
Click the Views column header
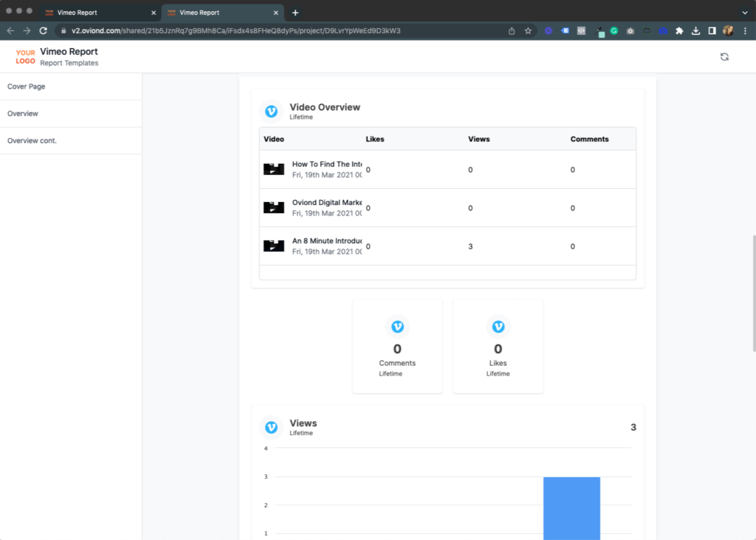click(x=478, y=139)
